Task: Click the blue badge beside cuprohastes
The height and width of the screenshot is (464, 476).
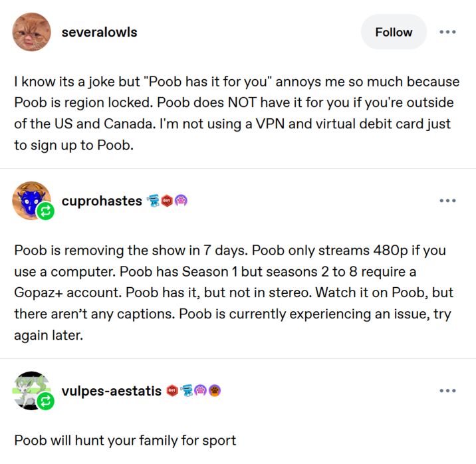Action: tap(154, 201)
